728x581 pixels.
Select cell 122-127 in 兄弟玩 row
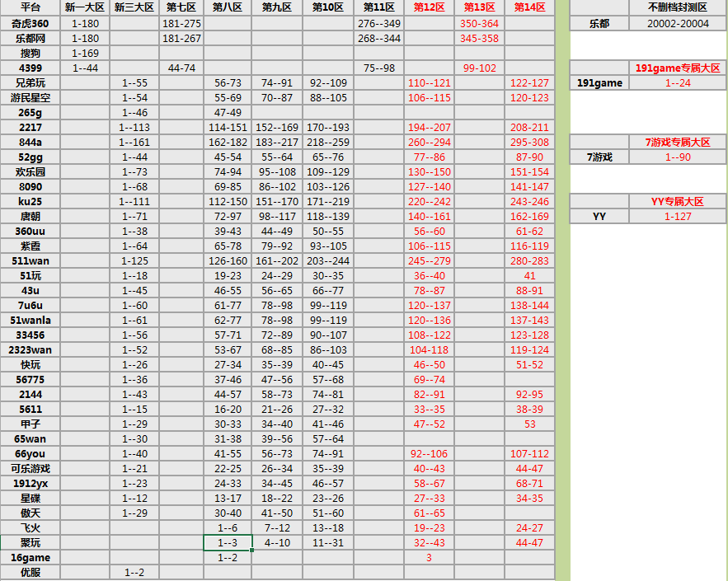tap(529, 82)
